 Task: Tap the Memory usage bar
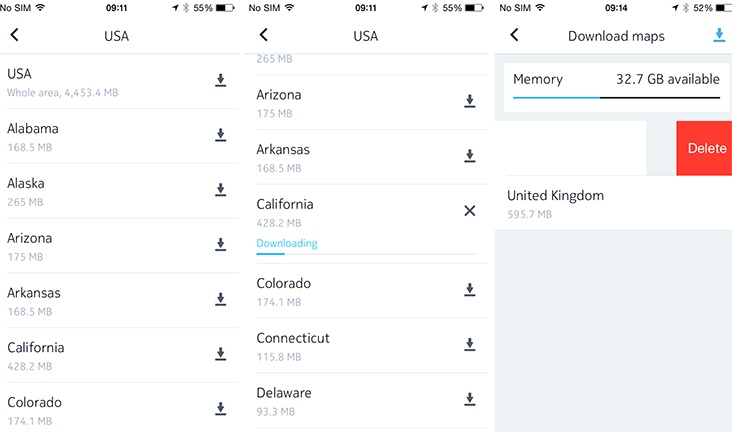[616, 98]
